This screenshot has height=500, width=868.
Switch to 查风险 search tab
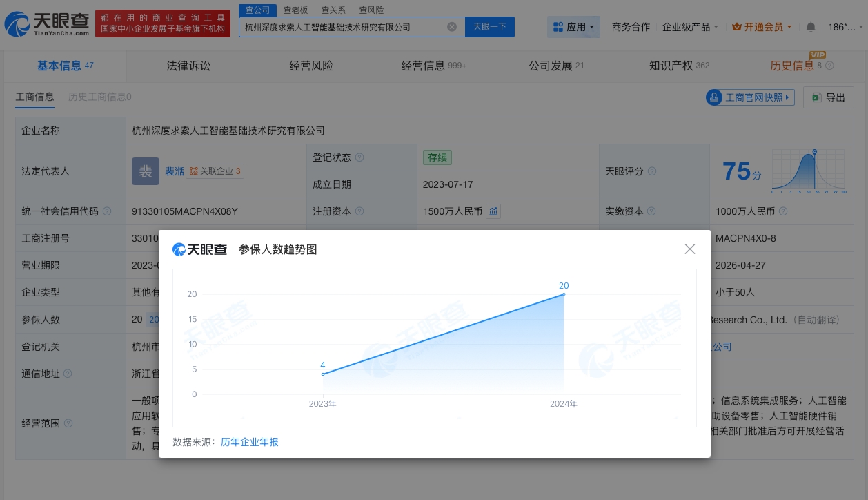[371, 10]
